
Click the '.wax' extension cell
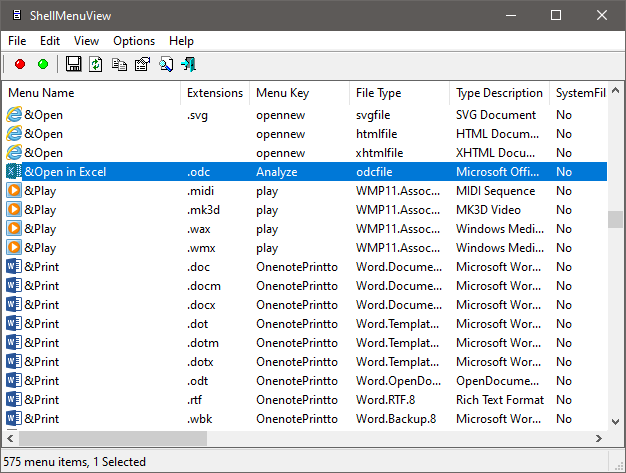199,229
